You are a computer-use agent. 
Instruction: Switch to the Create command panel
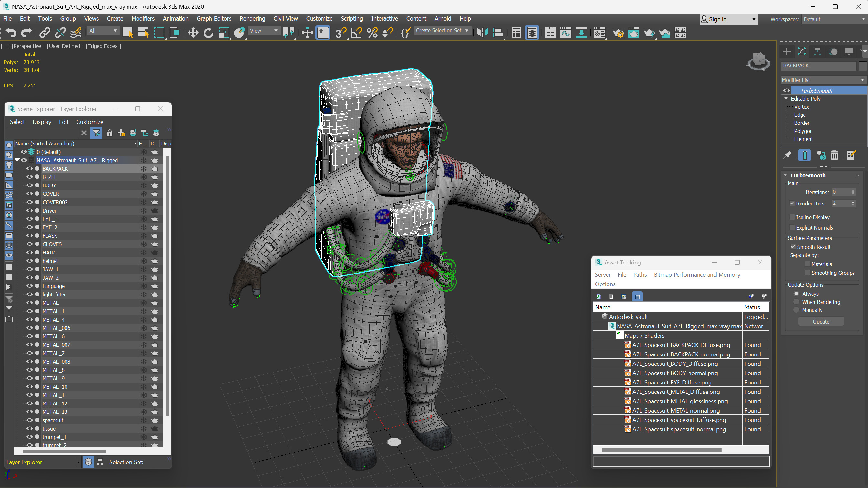click(786, 52)
